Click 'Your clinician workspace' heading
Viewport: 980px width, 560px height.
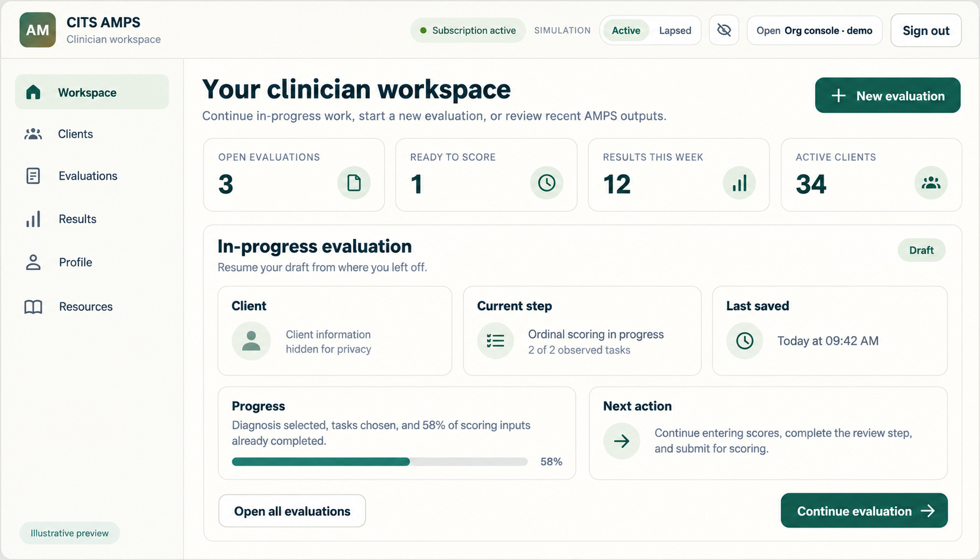pos(356,89)
